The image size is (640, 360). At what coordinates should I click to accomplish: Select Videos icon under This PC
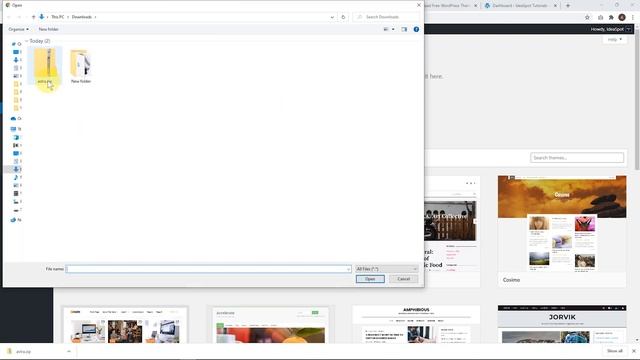point(16,193)
